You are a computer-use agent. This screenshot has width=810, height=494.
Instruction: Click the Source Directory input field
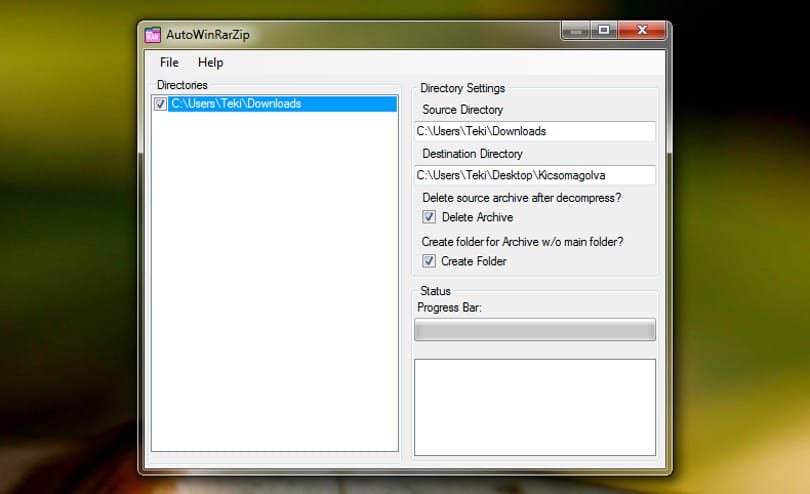pos(535,131)
